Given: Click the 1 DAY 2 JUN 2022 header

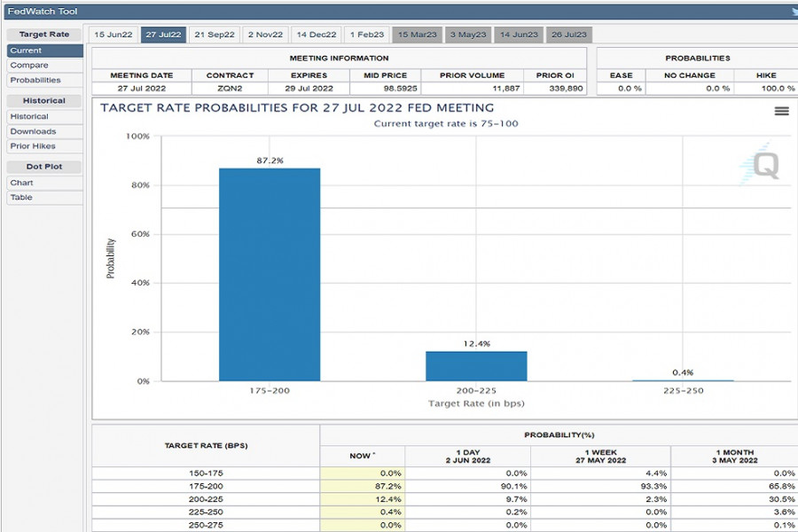Looking at the screenshot, I should [x=467, y=456].
